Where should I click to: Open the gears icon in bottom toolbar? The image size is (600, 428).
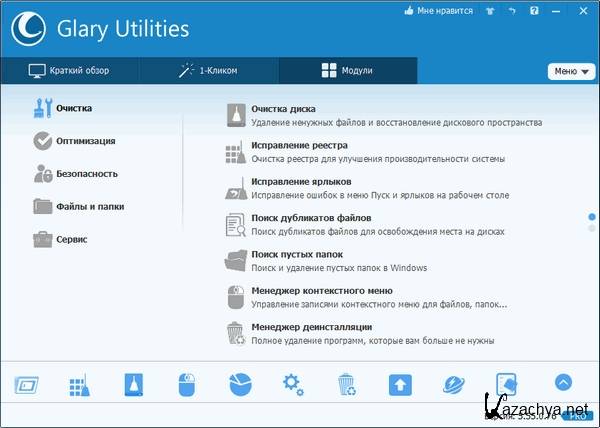coord(293,384)
